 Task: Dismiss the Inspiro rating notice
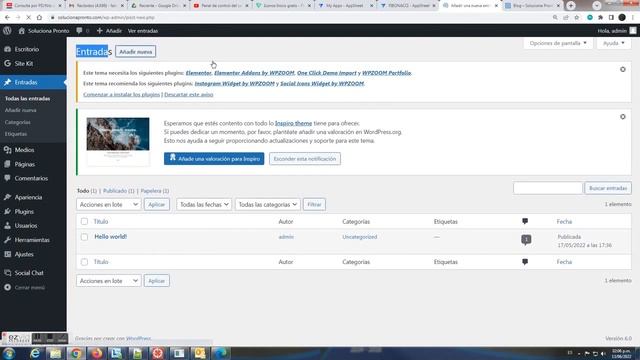pos(623,117)
